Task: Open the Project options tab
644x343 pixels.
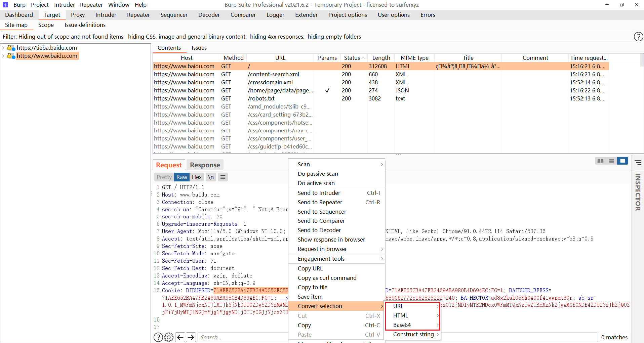Action: click(x=348, y=15)
